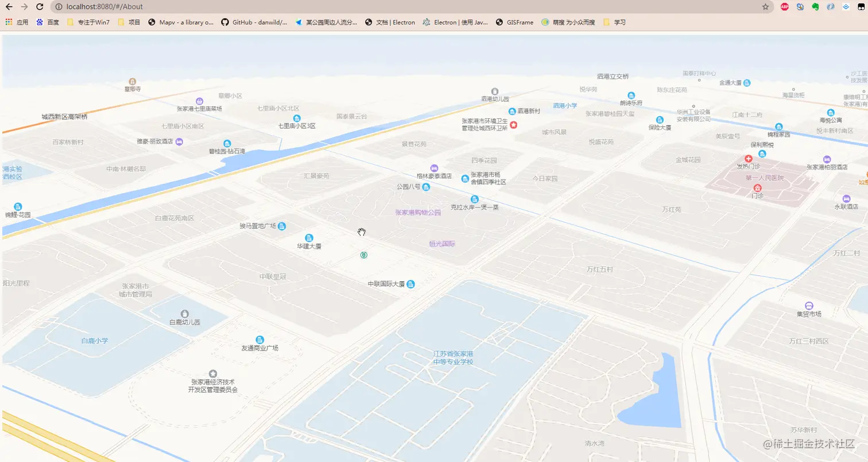The width and height of the screenshot is (868, 462).
Task: Open the 应用 apps shortcut in bookmarks bar
Action: (x=17, y=22)
